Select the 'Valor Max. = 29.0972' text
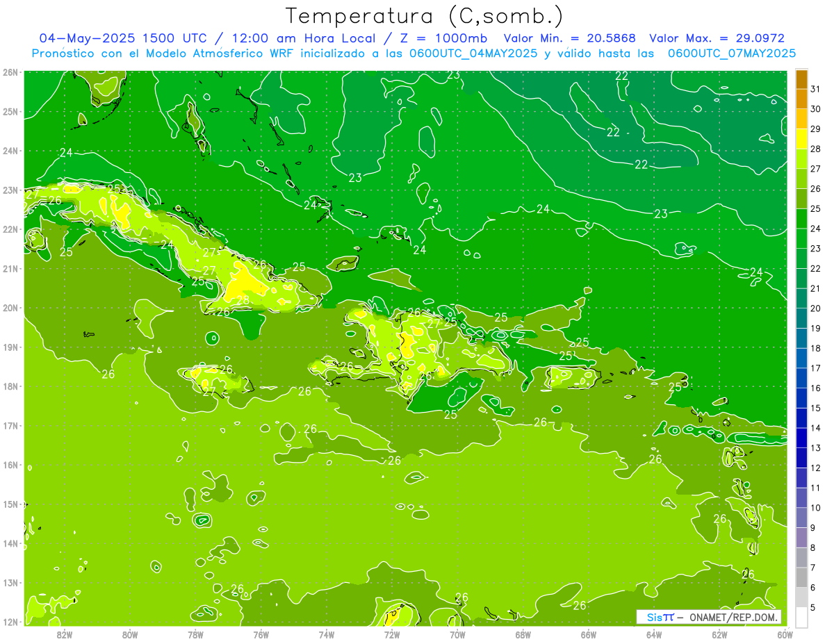The width and height of the screenshot is (834, 644). coord(717,38)
